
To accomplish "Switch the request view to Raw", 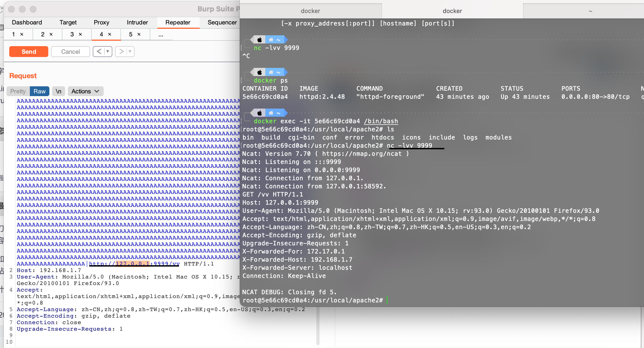I will pos(40,91).
